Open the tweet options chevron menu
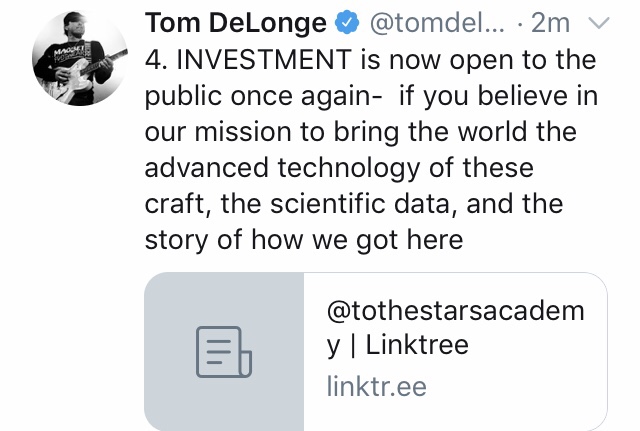 tap(601, 22)
